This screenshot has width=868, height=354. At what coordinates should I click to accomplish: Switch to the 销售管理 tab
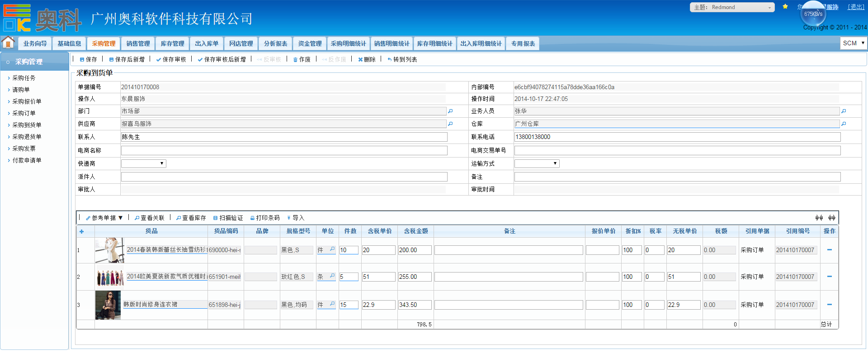(x=138, y=43)
